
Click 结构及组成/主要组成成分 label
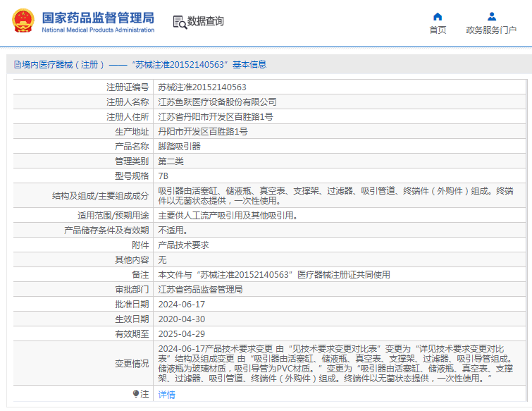pyautogui.click(x=101, y=196)
